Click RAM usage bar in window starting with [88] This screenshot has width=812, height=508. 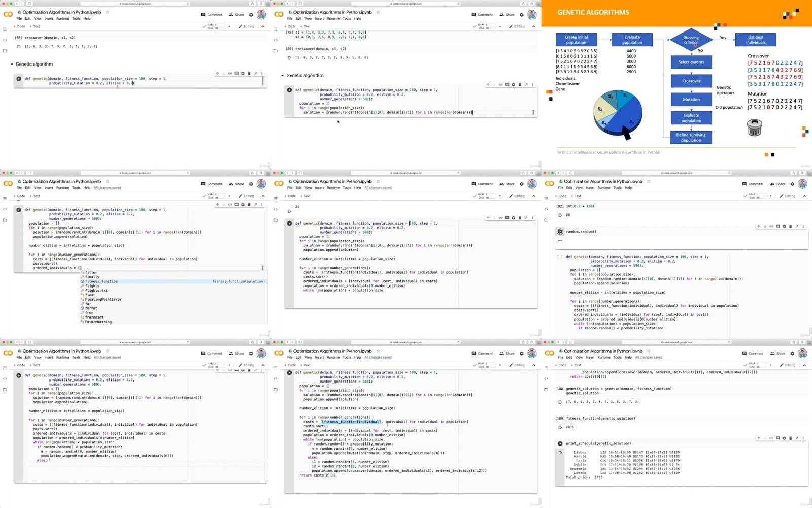[220, 25]
